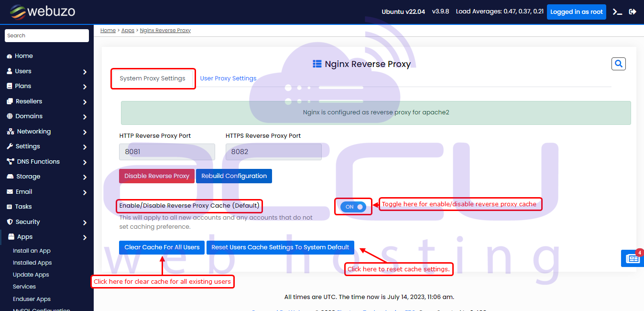Viewport: 644px width, 311px height.
Task: Click the Domains globe icon
Action: point(10,116)
